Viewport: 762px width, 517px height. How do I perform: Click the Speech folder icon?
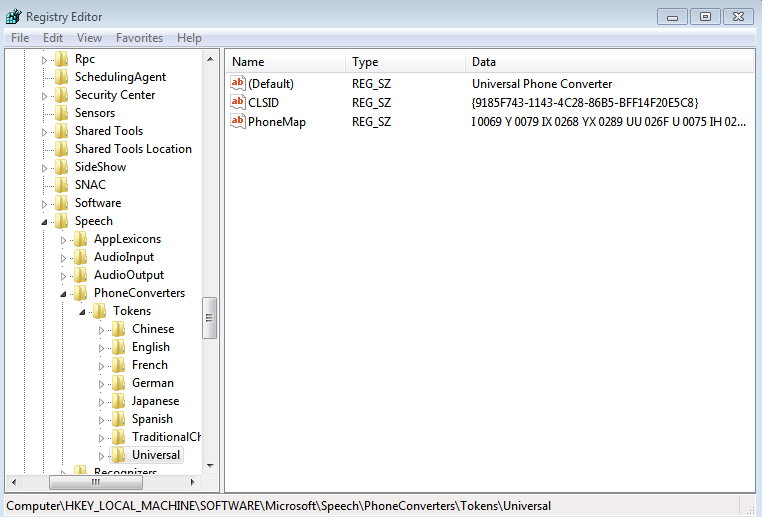click(x=62, y=221)
